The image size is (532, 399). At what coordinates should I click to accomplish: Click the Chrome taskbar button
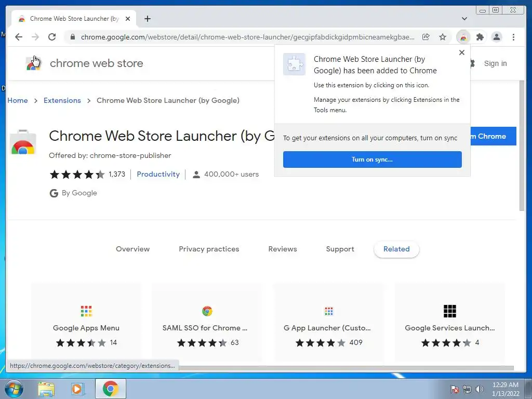coord(111,389)
